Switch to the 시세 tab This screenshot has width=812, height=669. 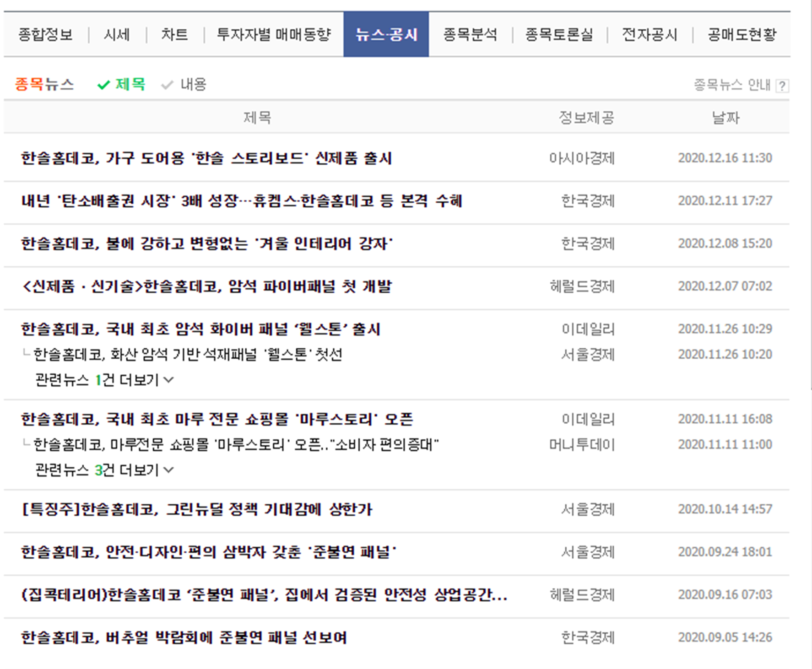(x=117, y=34)
